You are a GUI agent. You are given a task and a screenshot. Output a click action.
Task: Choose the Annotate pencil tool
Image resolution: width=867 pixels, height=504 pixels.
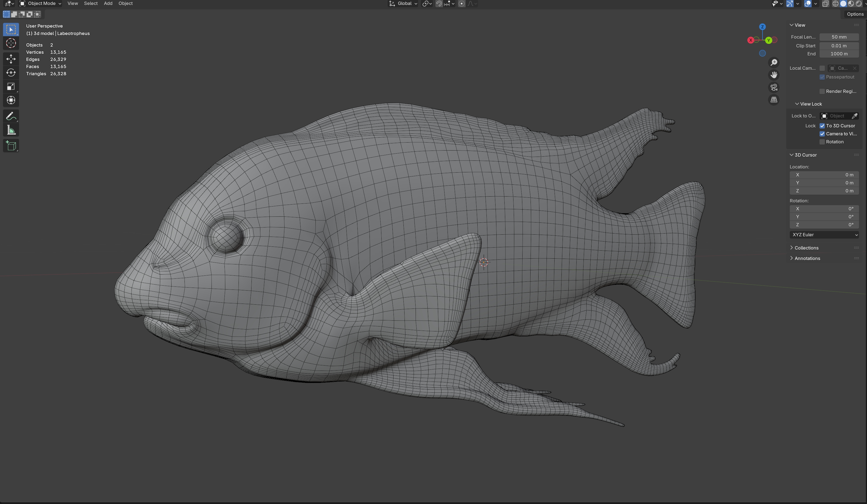tap(11, 116)
